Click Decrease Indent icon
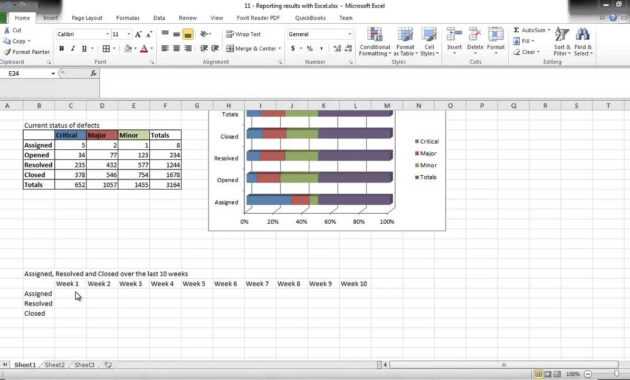Screen dimensions: 630x380 coord(204,48)
